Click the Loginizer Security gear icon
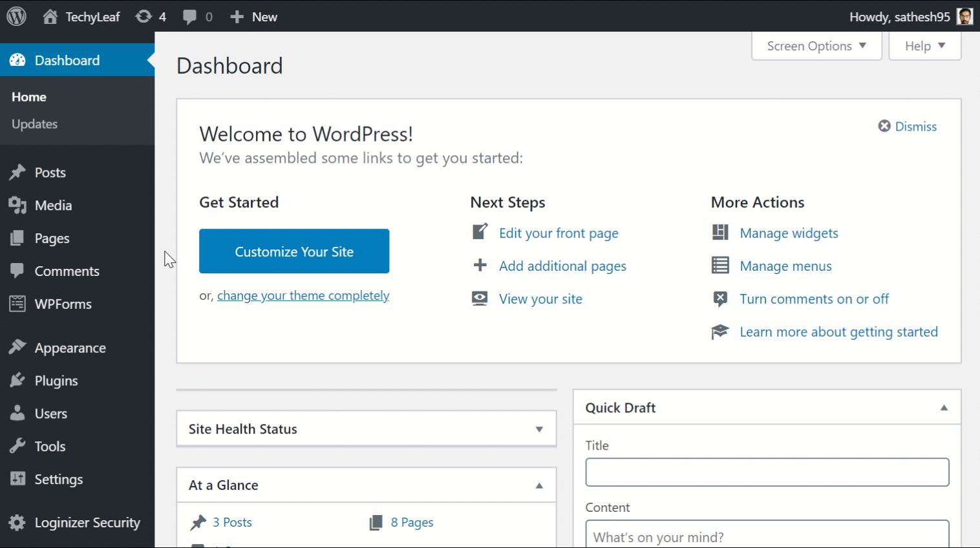980x548 pixels. (x=17, y=522)
